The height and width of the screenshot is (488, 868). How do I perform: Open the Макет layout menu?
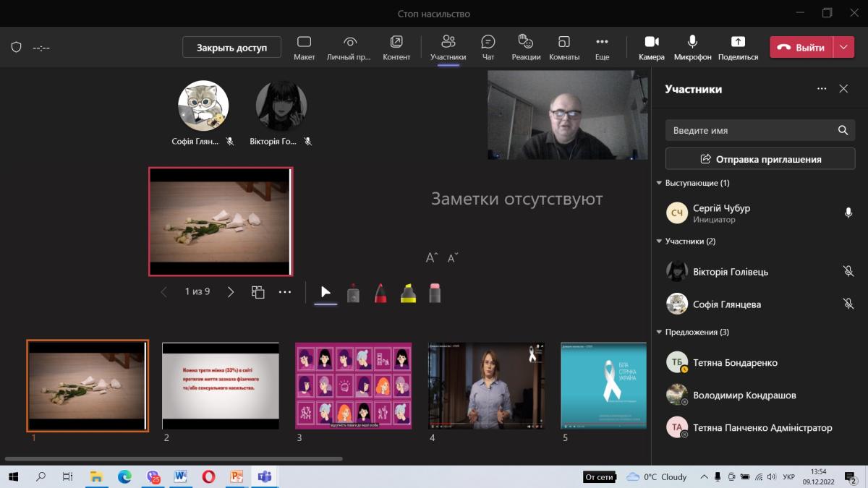304,47
